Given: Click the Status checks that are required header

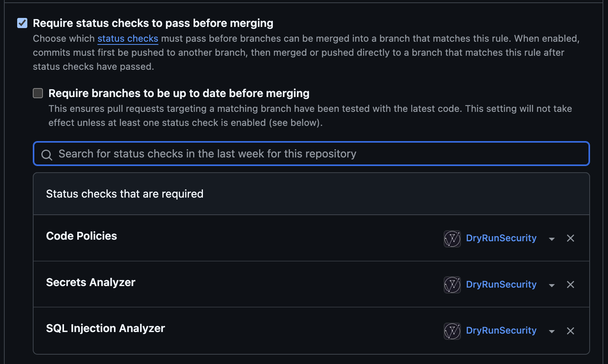Looking at the screenshot, I should 124,194.
